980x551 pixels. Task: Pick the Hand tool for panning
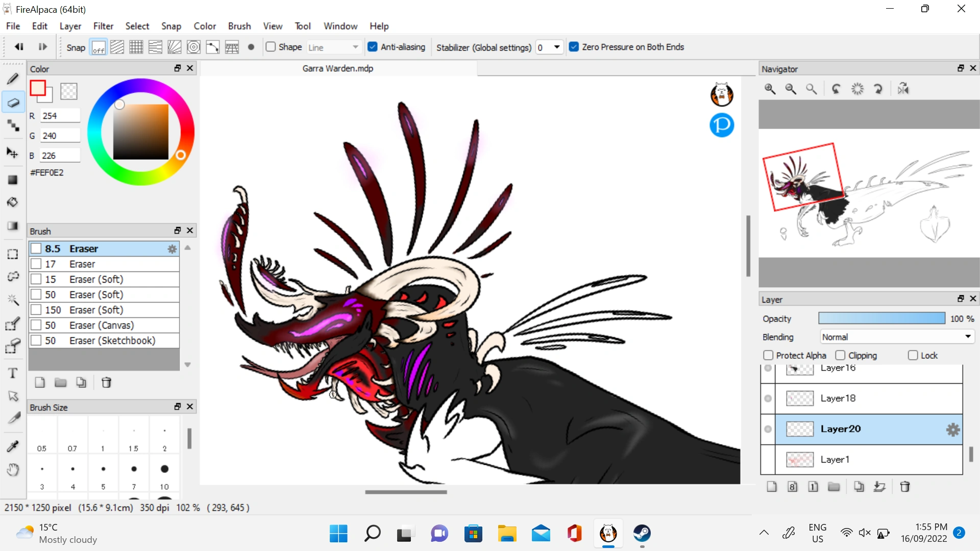pos(13,470)
